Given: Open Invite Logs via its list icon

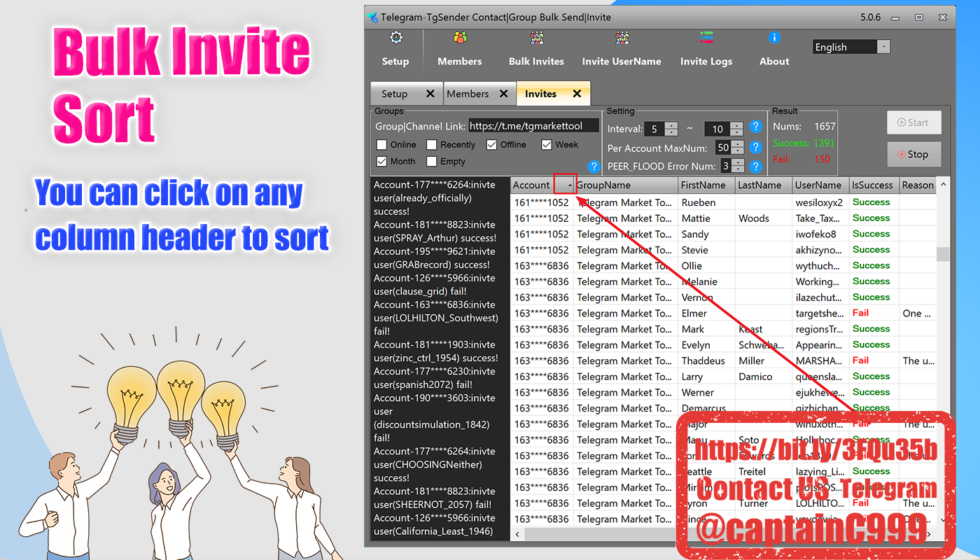Looking at the screenshot, I should click(x=706, y=37).
